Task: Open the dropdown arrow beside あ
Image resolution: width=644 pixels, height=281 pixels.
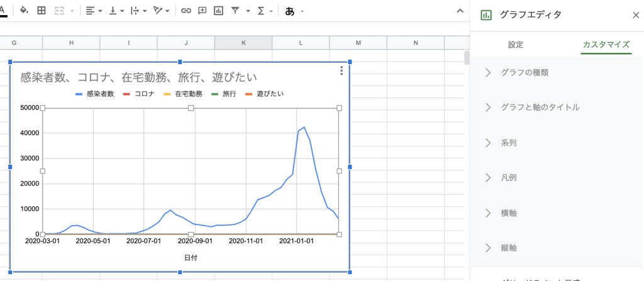Action: pos(303,11)
